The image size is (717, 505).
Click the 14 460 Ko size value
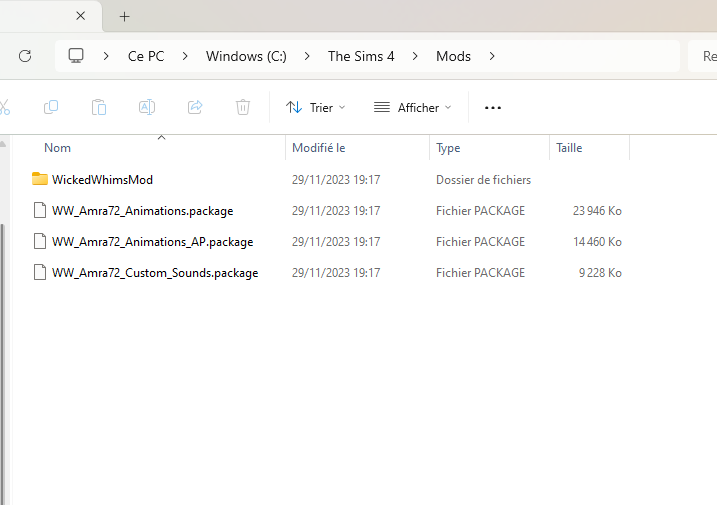(597, 242)
